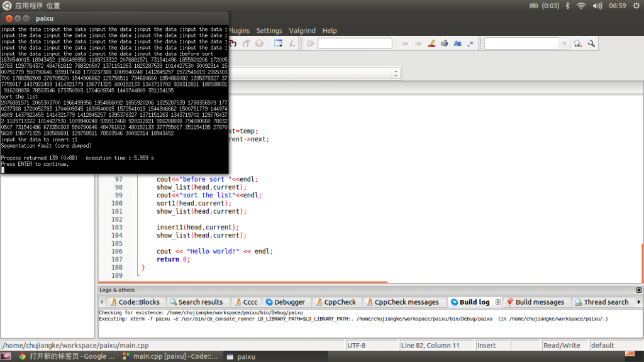Switch to the Code::Blocks log tab
This screenshot has height=362, width=644.
(135, 302)
